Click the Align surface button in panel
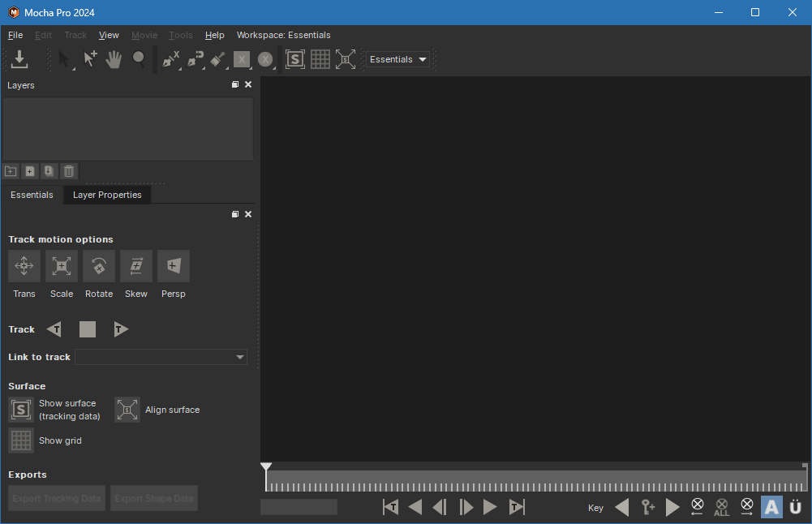This screenshot has height=524, width=812. click(127, 410)
